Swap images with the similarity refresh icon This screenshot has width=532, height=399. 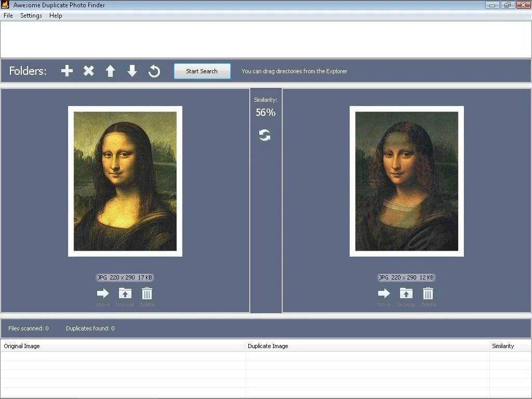click(264, 135)
